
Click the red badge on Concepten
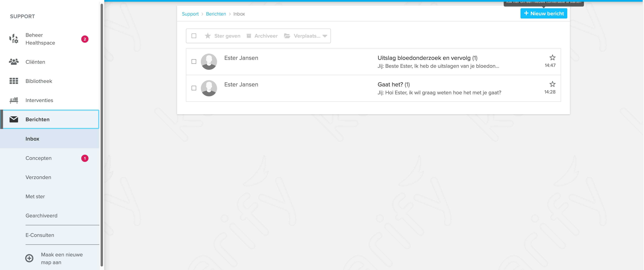pos(85,158)
